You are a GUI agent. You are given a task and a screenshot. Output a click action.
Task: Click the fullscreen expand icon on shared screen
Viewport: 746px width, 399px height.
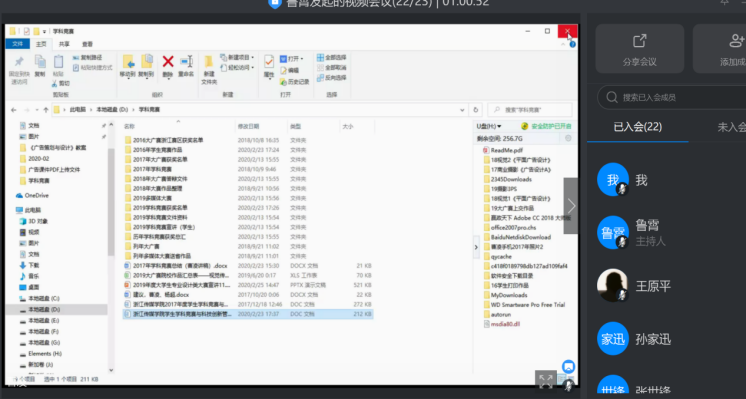click(x=546, y=380)
